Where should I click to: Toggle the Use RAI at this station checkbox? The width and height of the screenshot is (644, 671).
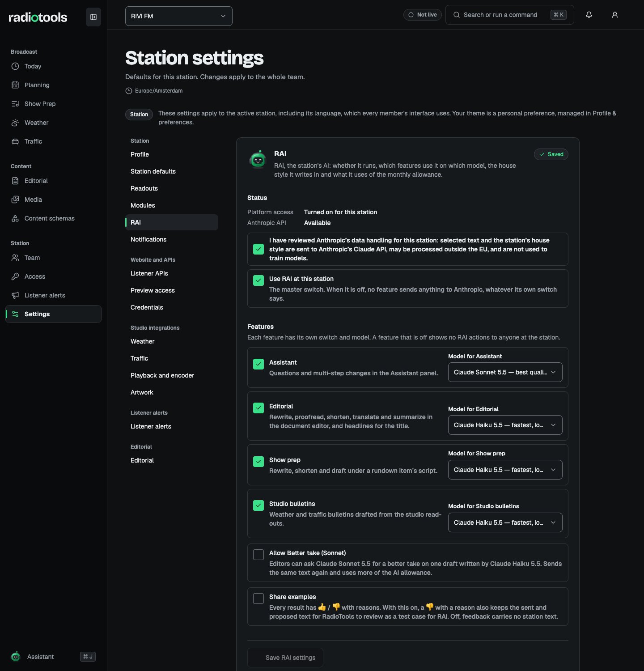coord(258,280)
